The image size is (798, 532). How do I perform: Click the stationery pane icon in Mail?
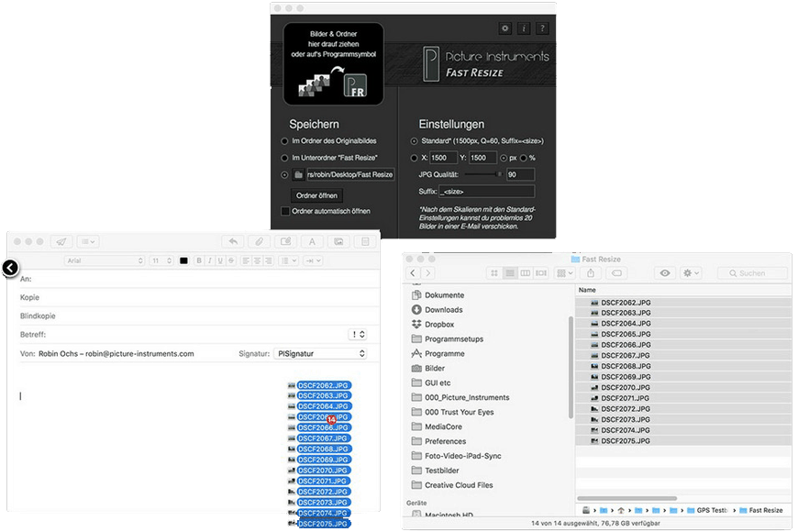365,241
